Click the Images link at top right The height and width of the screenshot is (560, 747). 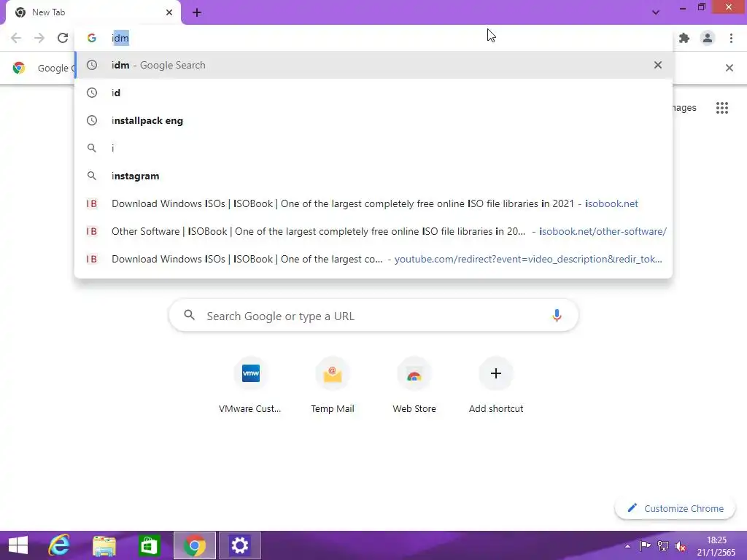684,108
